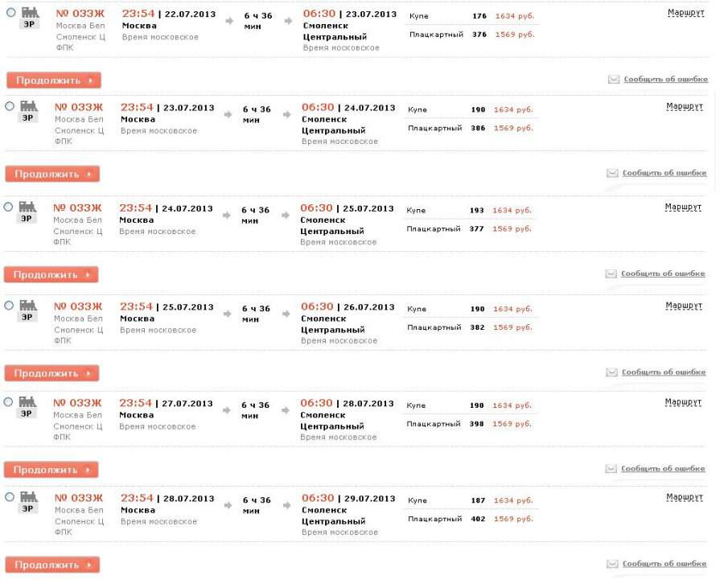Image resolution: width=724 pixels, height=588 pixels.
Task: Click the Продолжить button under the 28.07.2013 train
Action: [52, 565]
